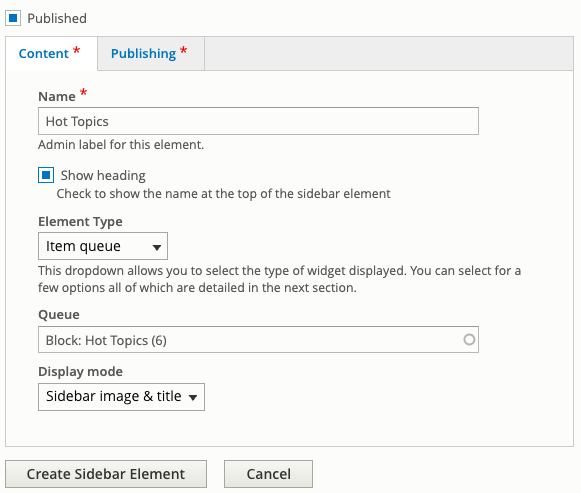Click the Queue autocomplete circle icon

pyautogui.click(x=469, y=339)
